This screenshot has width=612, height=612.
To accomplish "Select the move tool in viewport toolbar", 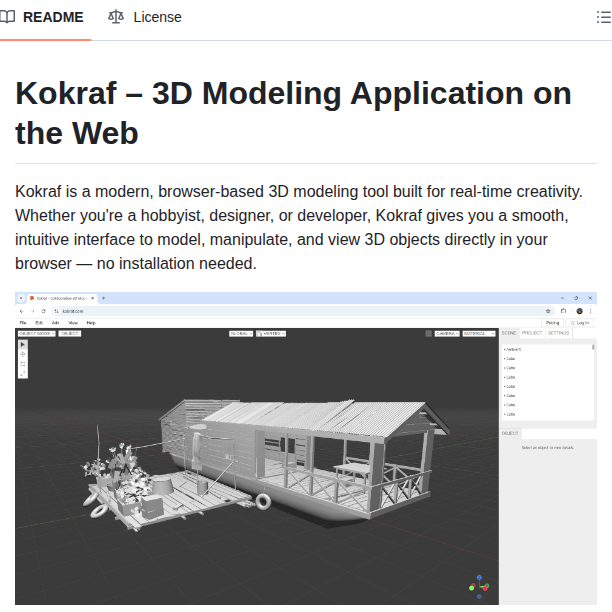I will tap(23, 354).
